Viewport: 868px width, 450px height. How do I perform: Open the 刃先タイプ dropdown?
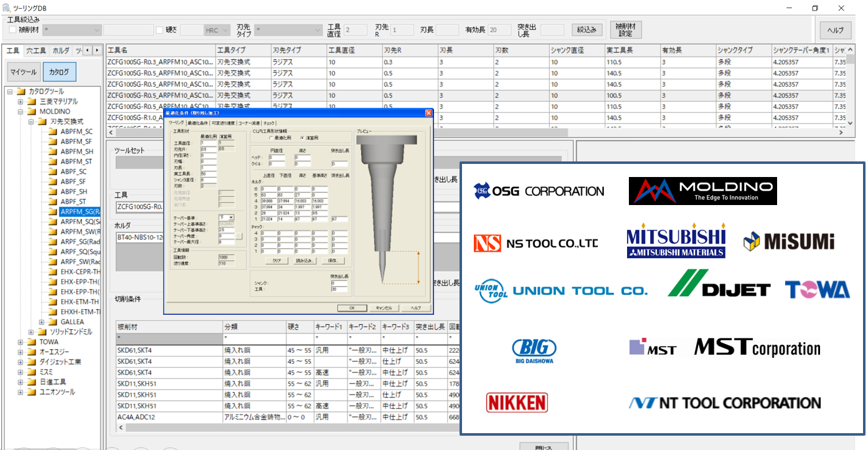288,30
